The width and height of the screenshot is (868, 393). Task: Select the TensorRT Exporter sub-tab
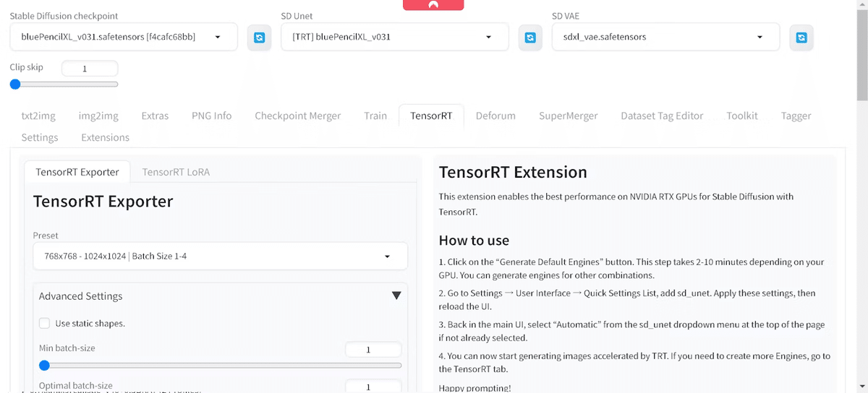point(77,172)
